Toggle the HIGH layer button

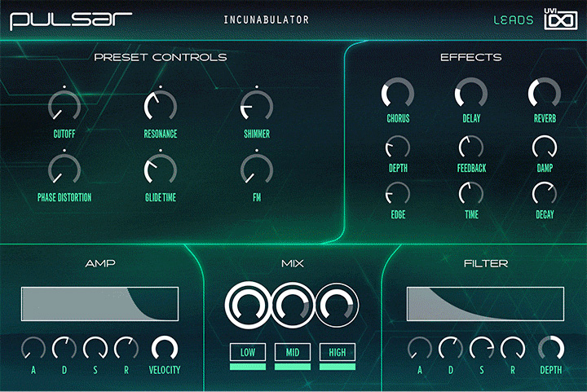coord(338,352)
